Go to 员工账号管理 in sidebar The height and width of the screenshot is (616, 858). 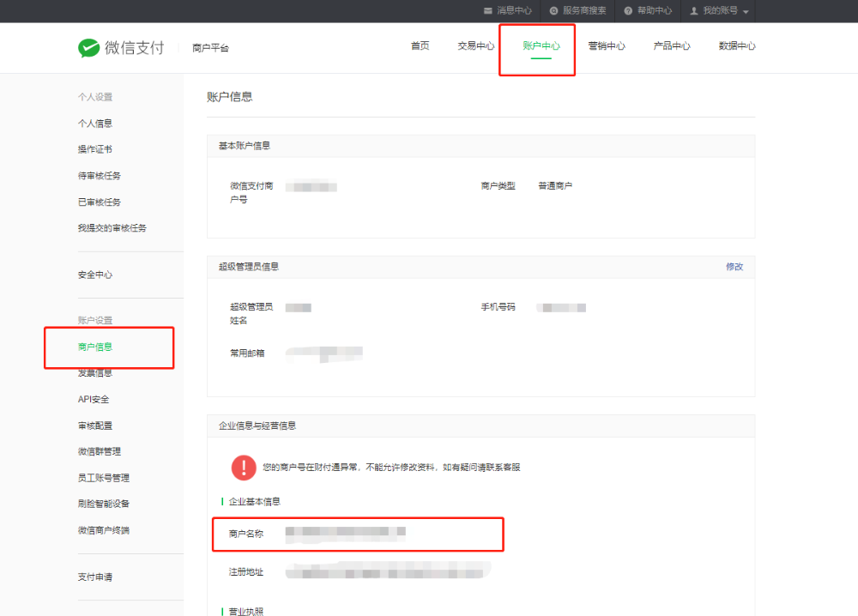click(x=104, y=478)
